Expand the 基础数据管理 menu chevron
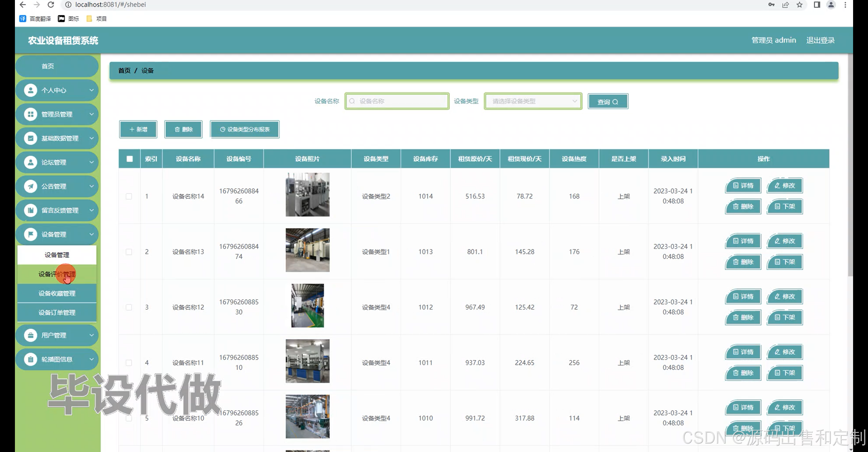 pos(92,138)
